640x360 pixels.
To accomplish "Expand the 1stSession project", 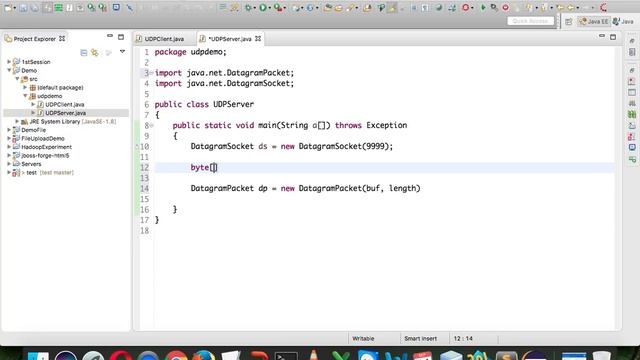I will coord(9,62).
